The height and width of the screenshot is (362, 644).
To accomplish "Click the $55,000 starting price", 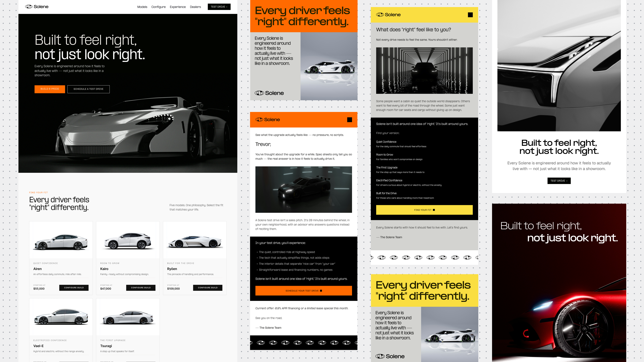I will coord(39,289).
